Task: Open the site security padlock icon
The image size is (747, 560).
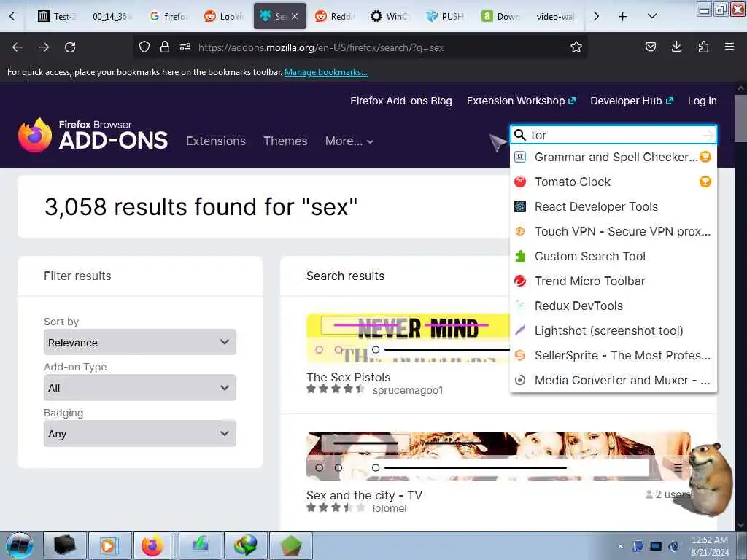Action: 165,47
